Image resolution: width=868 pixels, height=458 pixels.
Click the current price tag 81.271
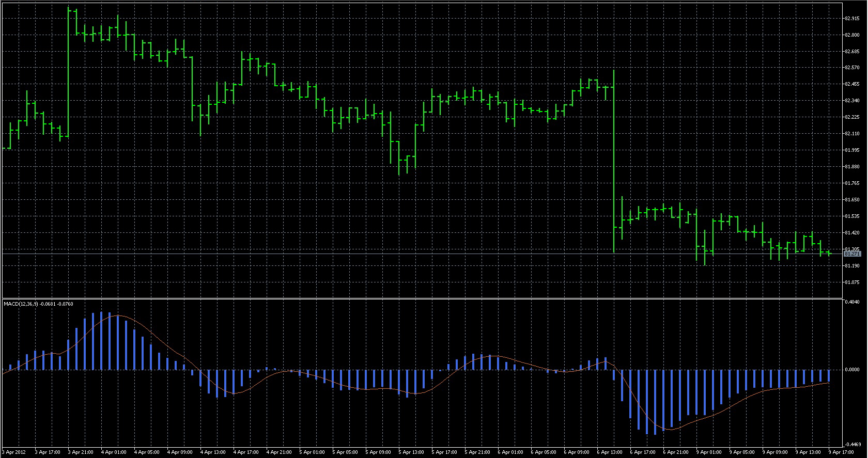click(x=852, y=254)
